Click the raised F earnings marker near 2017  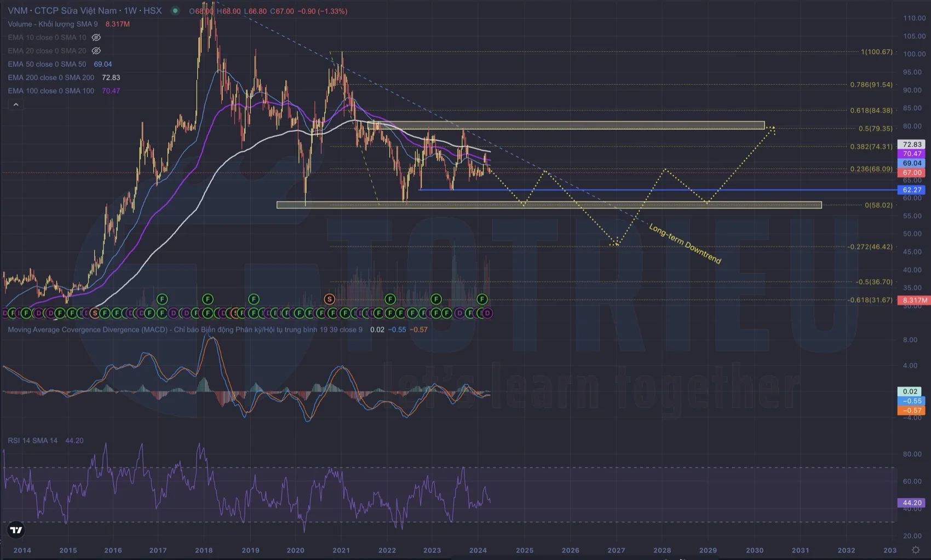tap(162, 299)
